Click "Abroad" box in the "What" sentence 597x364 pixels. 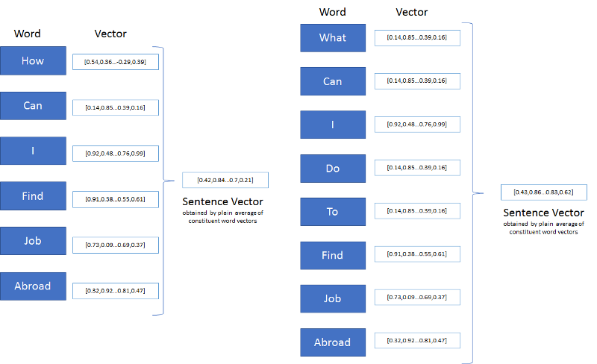point(332,342)
